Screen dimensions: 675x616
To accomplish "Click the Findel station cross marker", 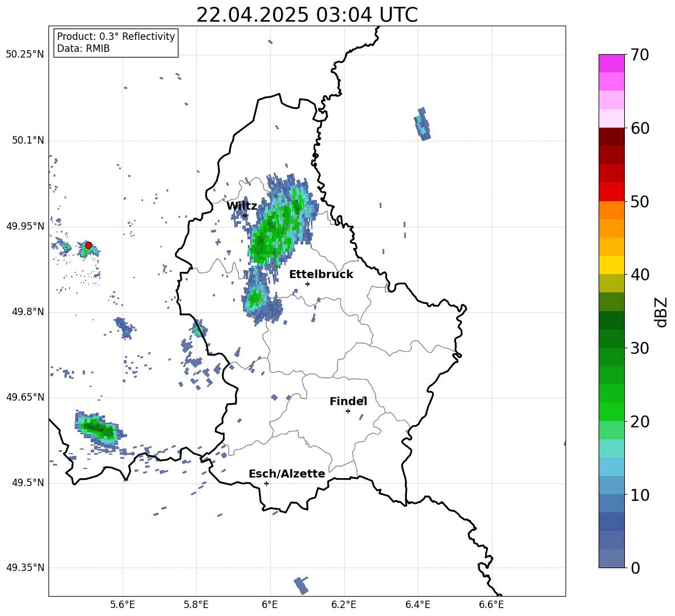I will [348, 411].
